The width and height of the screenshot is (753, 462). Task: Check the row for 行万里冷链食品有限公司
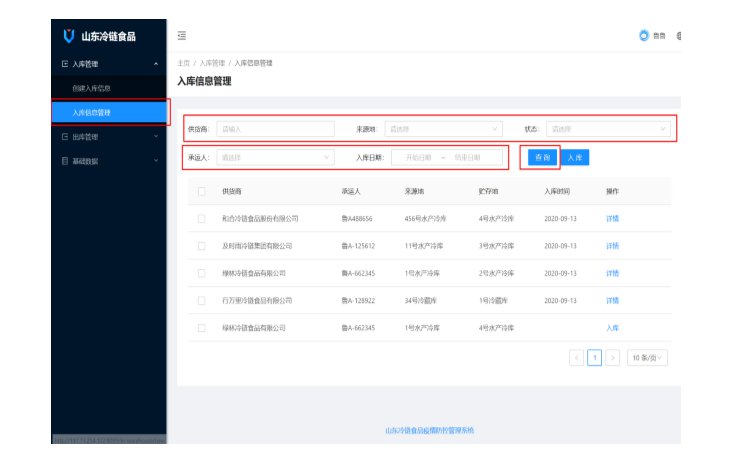tap(202, 300)
